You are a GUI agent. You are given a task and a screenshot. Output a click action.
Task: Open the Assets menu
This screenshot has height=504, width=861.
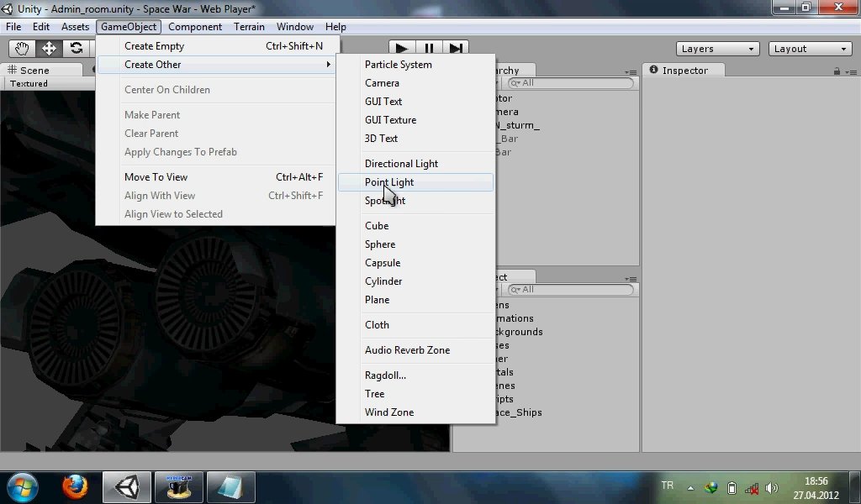point(75,27)
